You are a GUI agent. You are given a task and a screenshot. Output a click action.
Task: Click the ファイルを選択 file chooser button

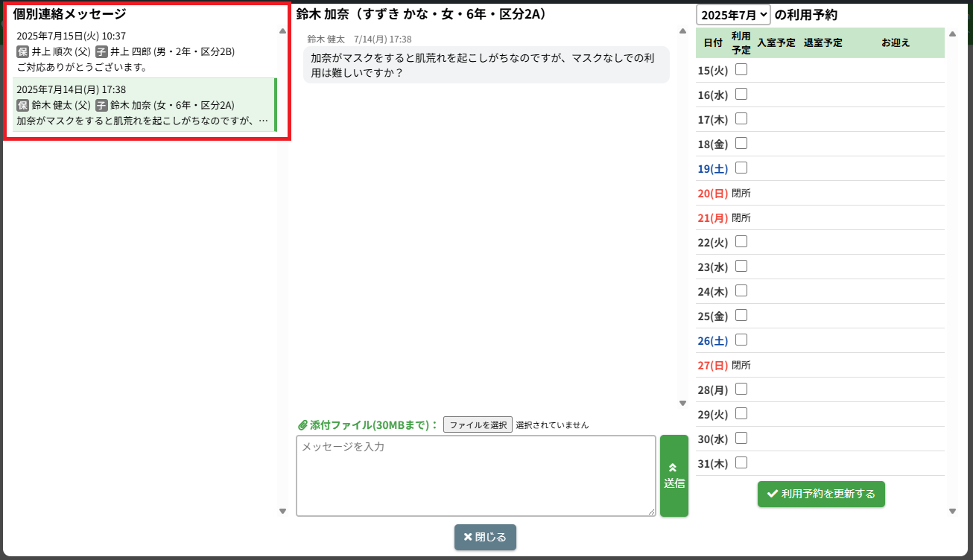pyautogui.click(x=478, y=425)
